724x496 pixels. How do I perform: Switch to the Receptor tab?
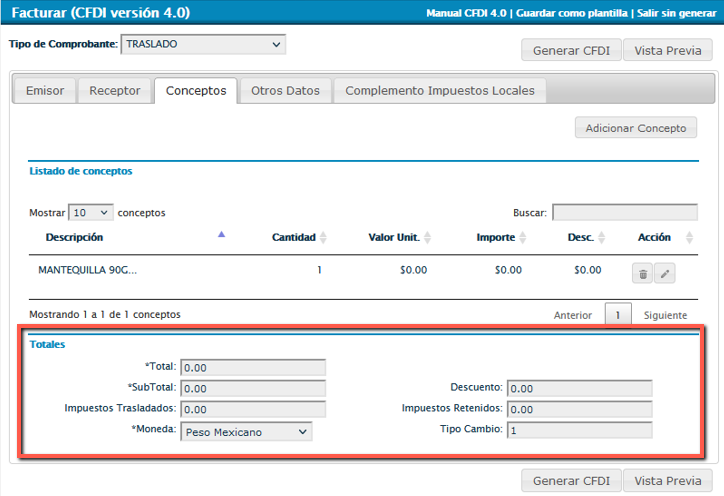(115, 91)
